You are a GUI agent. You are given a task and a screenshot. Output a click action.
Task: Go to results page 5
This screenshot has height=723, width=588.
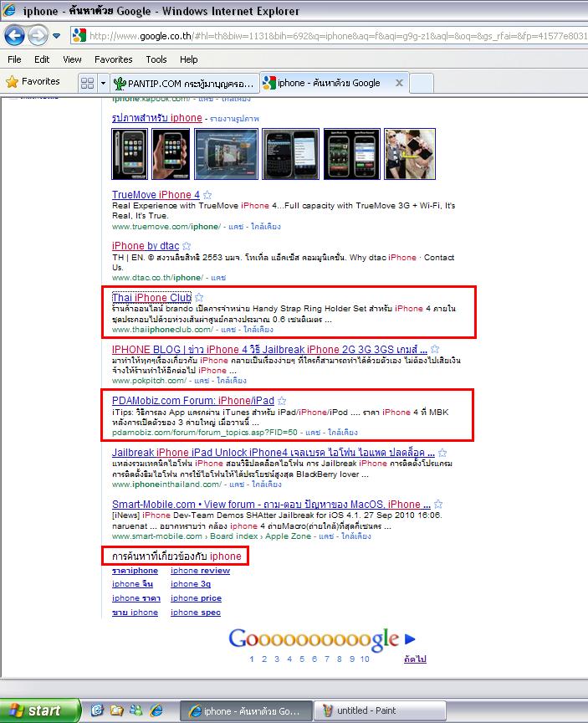[x=302, y=659]
